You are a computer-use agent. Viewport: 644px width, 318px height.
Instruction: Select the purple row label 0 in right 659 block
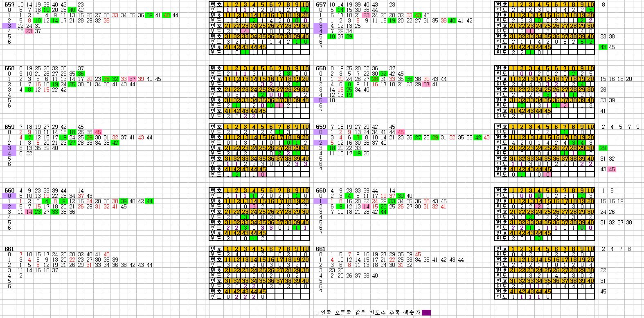321,132
